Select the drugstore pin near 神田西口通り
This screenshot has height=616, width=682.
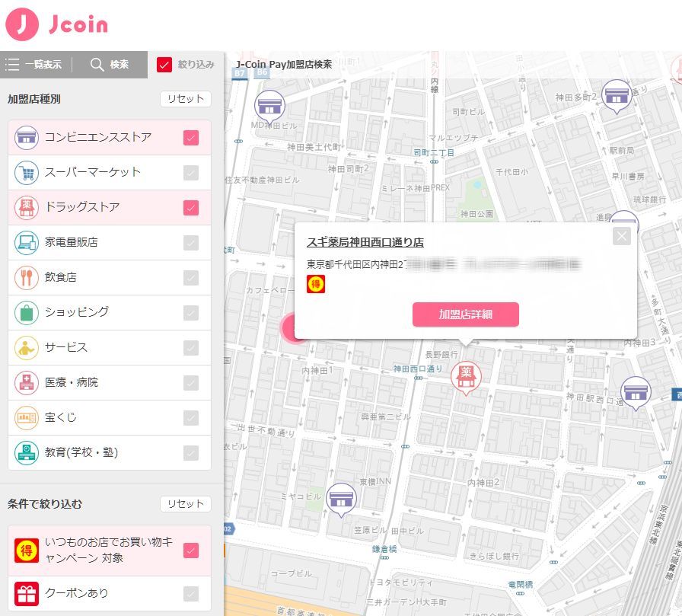tap(466, 378)
